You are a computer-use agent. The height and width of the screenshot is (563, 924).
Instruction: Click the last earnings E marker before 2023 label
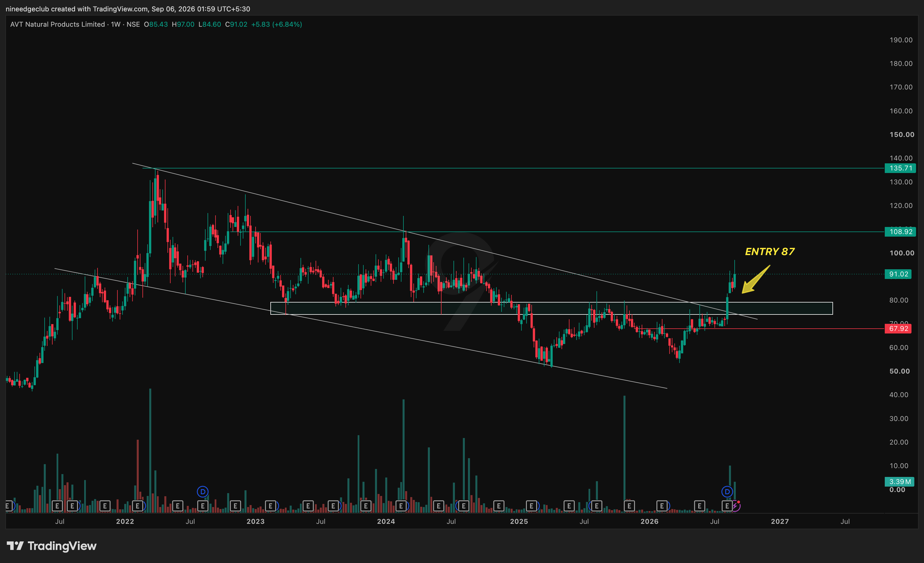pyautogui.click(x=235, y=506)
